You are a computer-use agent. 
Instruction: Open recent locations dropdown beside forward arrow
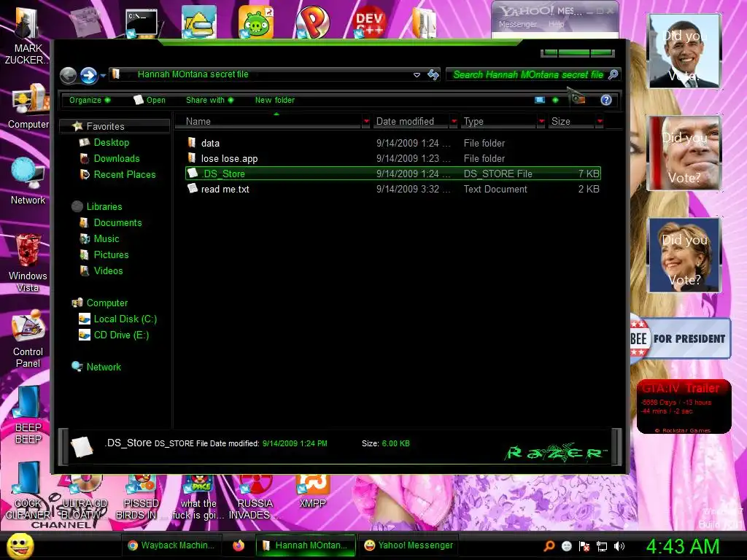pyautogui.click(x=103, y=75)
